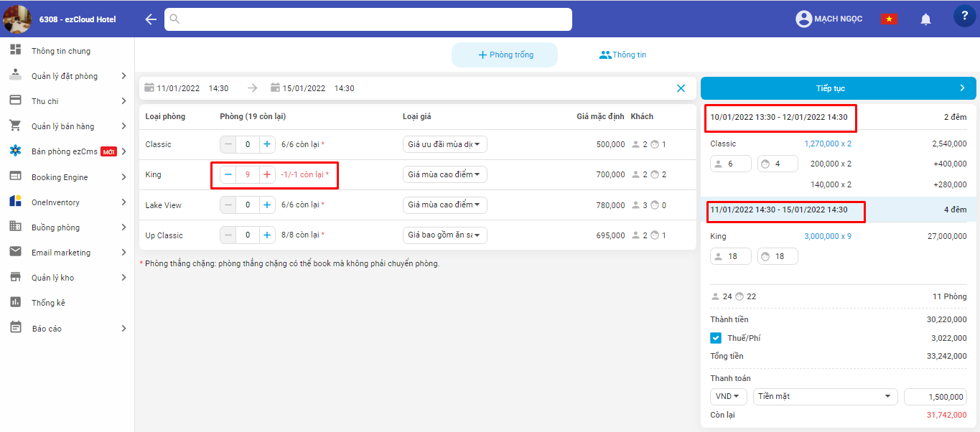Click the payment amount field showing 1,500,000
The height and width of the screenshot is (432, 980).
tap(935, 396)
